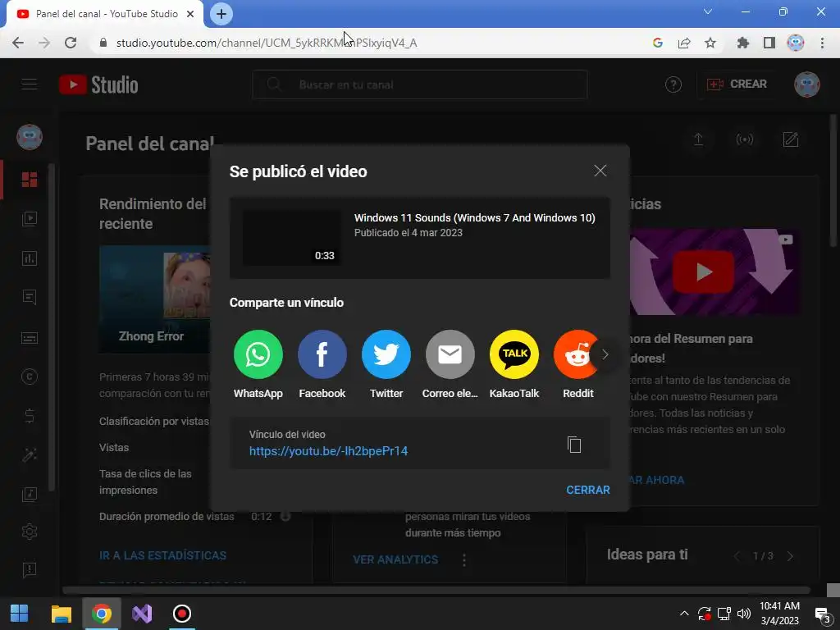The width and height of the screenshot is (840, 630).
Task: Open IR A LAS ESTADÍSTICAS link
Action: point(163,555)
